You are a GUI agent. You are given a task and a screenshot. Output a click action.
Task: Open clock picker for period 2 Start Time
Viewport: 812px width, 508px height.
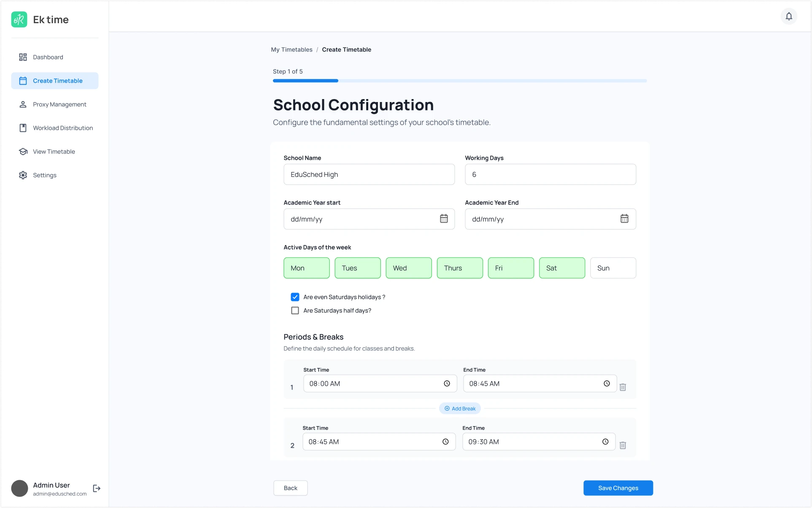445,442
